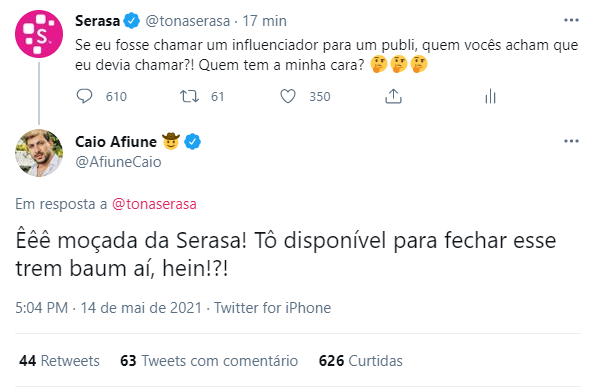The image size is (594, 392).
Task: Open more options on Caio Afiune reply
Action: [x=571, y=141]
